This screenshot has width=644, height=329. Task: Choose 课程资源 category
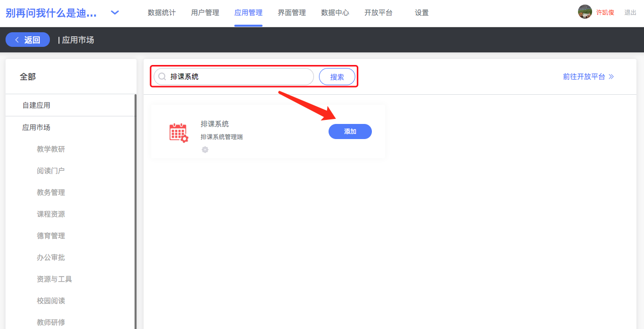[51, 214]
